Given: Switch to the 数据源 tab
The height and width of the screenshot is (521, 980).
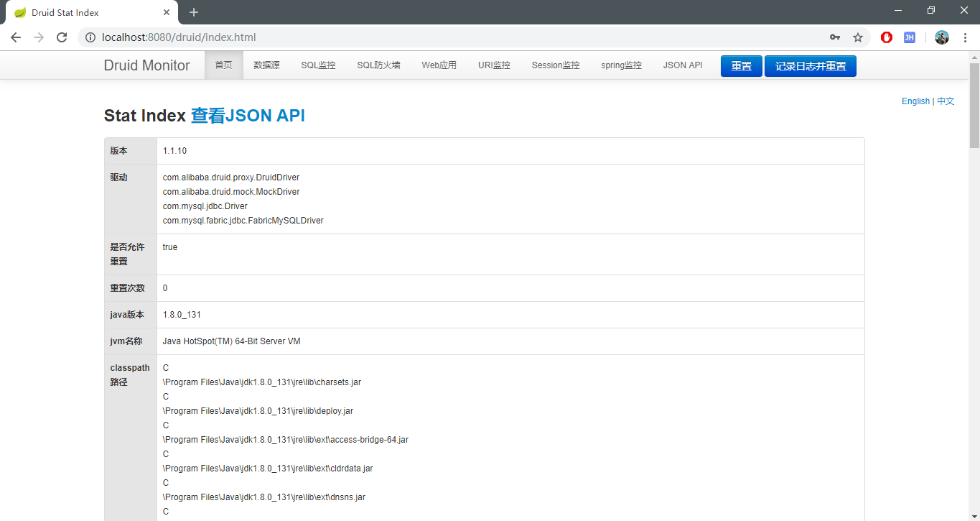Looking at the screenshot, I should pyautogui.click(x=266, y=65).
